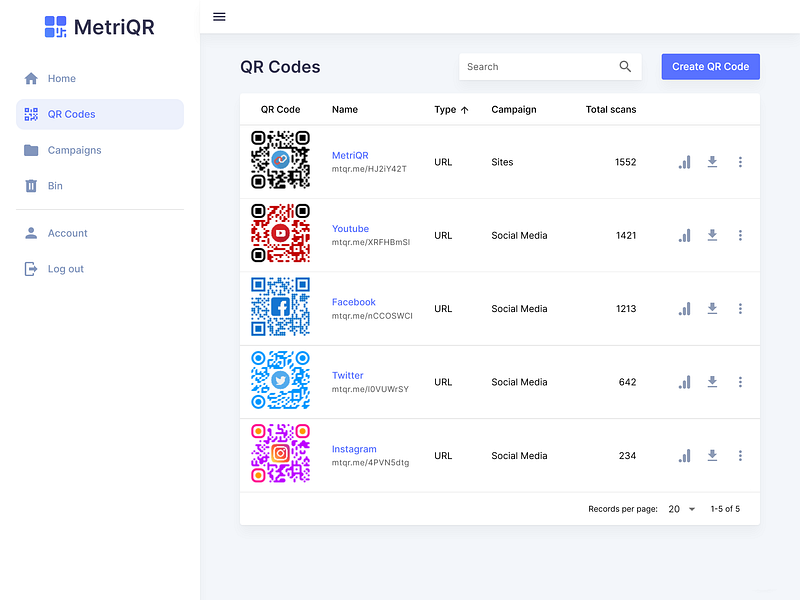Click the Home icon in sidebar
Image resolution: width=800 pixels, height=600 pixels.
click(x=31, y=79)
